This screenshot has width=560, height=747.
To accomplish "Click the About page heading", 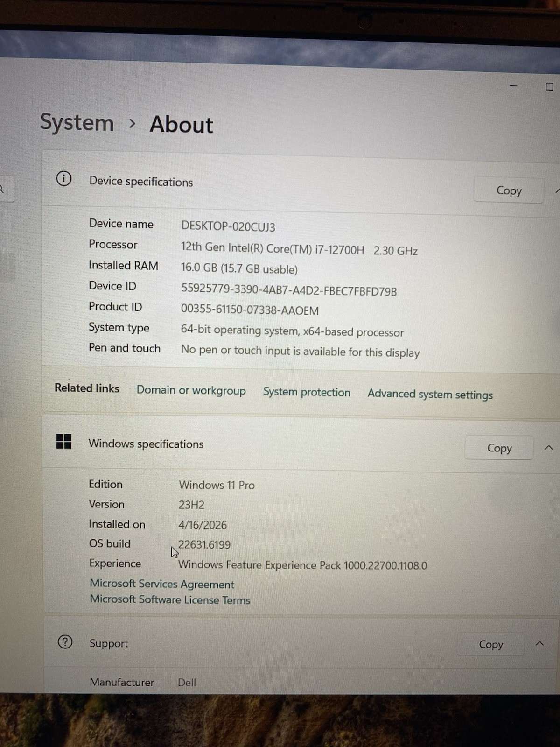I will [x=181, y=125].
